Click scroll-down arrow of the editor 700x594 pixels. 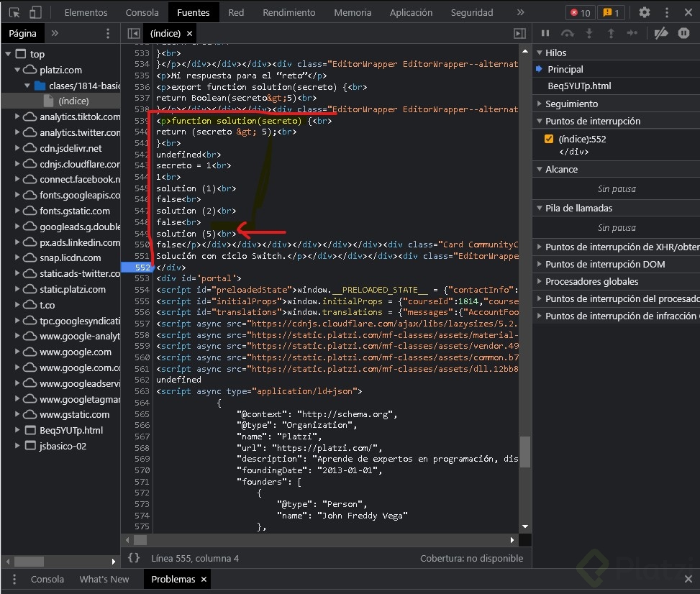(x=525, y=526)
